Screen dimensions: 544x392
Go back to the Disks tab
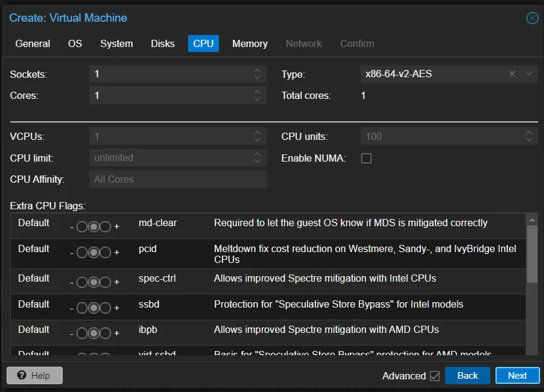coord(162,43)
